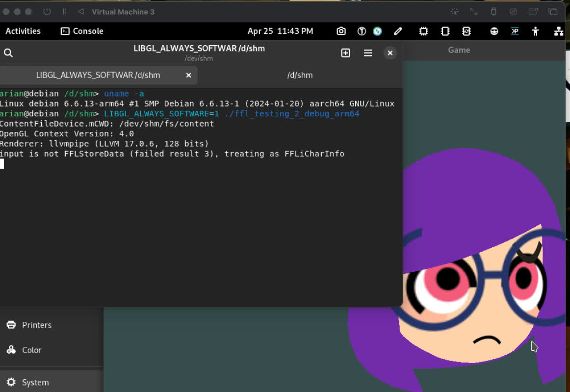Open the Console app menu

tap(82, 31)
